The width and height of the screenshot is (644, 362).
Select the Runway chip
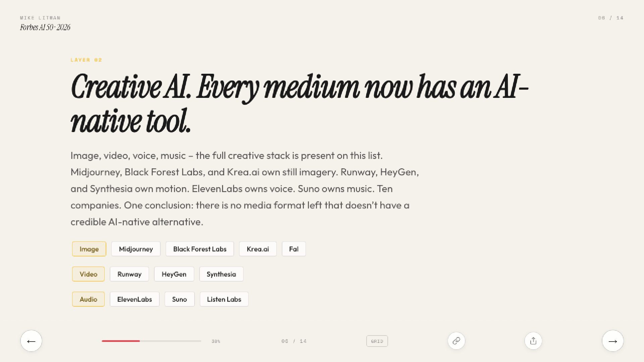tap(129, 274)
